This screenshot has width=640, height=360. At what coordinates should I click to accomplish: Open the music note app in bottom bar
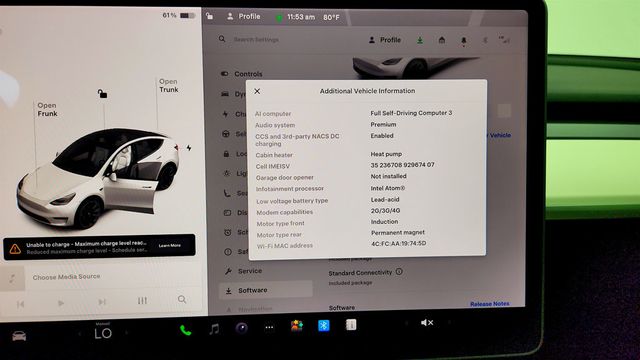[x=214, y=329]
